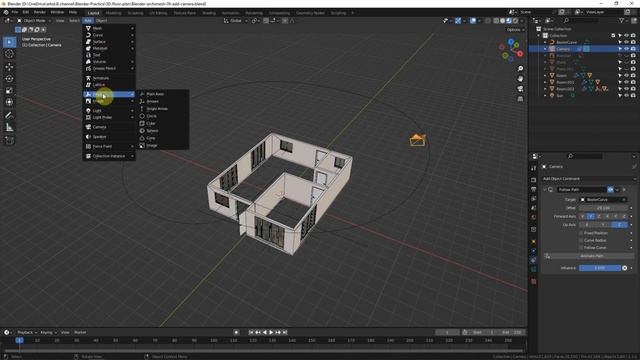Open the viewport Options dropdown

[x=515, y=30]
